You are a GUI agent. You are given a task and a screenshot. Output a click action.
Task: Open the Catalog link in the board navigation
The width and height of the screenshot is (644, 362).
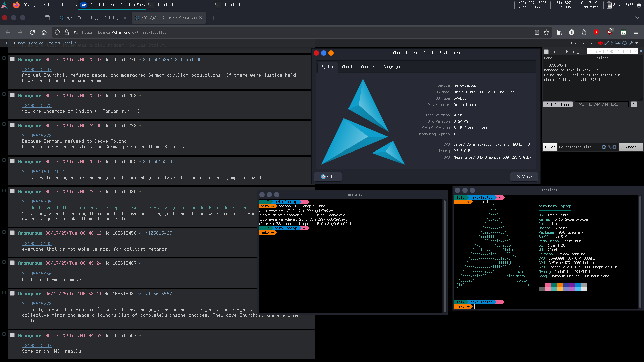tap(36, 43)
